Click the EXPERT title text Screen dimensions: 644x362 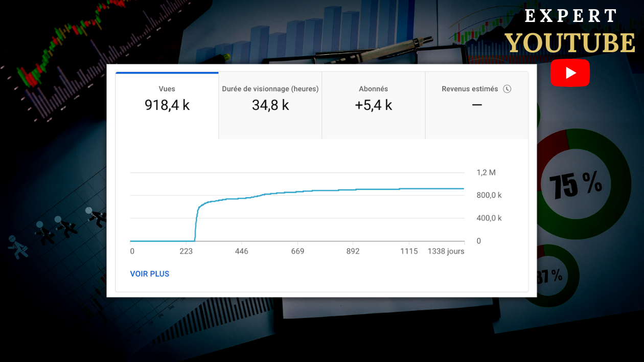[571, 16]
